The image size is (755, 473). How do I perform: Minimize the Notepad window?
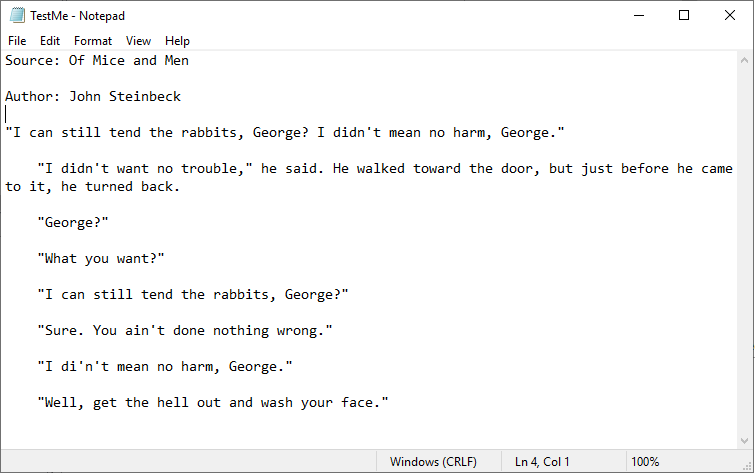coord(639,16)
